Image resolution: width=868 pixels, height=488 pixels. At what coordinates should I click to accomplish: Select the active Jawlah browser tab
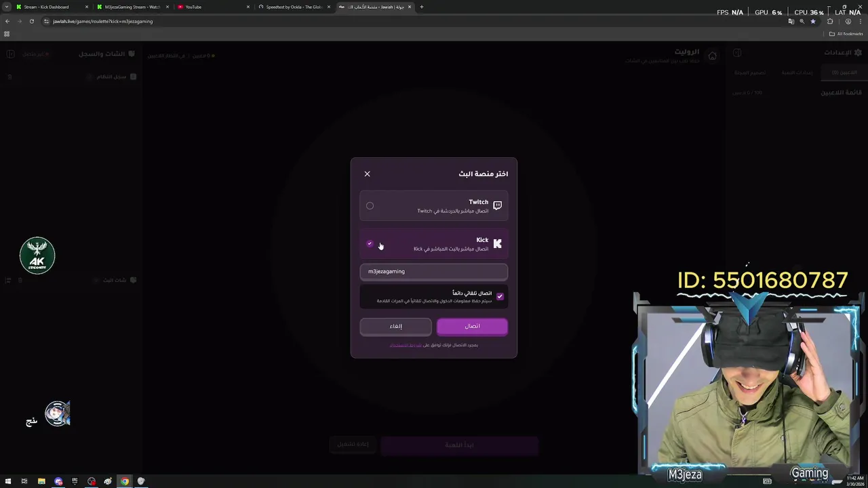point(376,7)
